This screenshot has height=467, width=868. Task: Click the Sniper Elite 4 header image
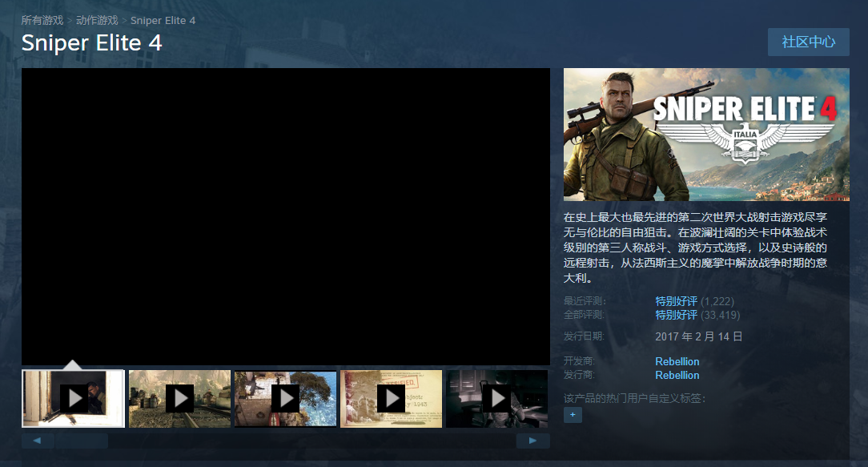(x=706, y=135)
